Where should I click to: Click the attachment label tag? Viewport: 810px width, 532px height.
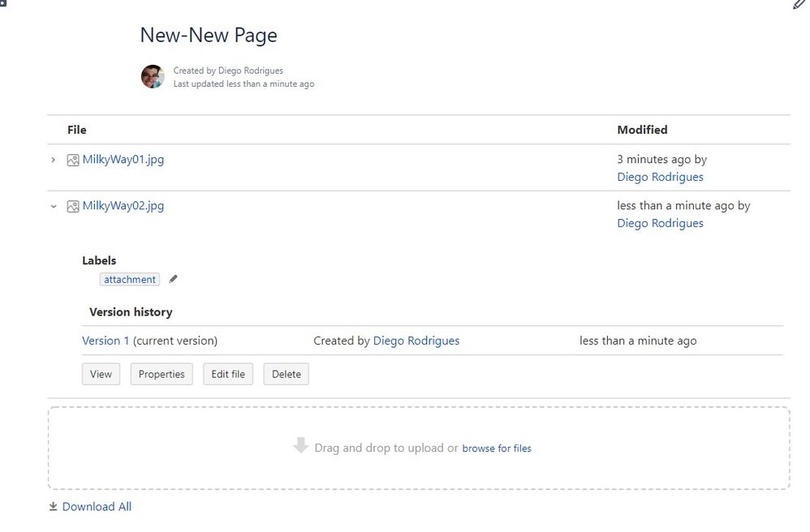130,279
